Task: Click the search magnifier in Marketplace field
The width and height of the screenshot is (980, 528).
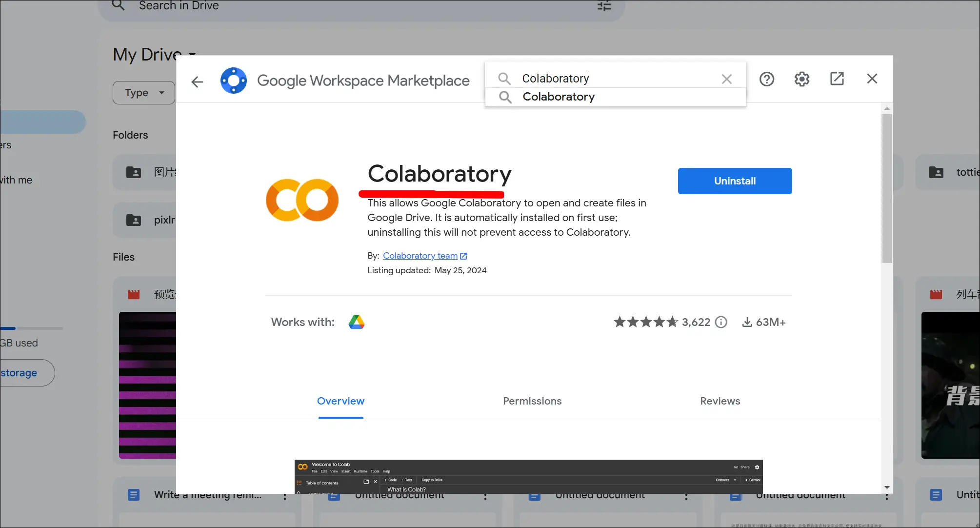Action: pyautogui.click(x=504, y=79)
